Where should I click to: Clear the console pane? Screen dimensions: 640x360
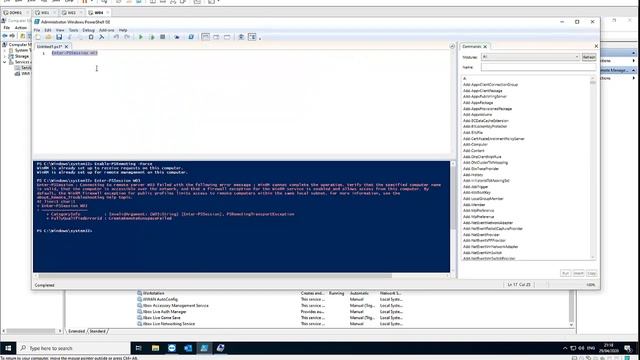[x=102, y=37]
